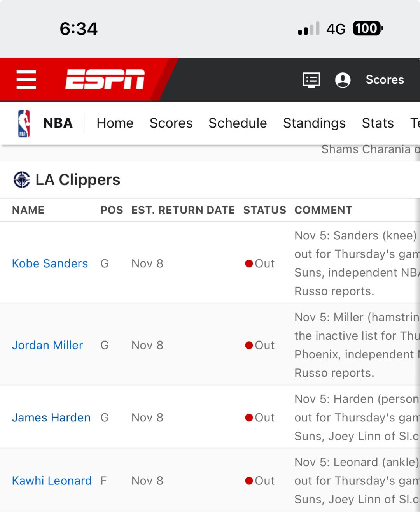
Task: Open Scores in the top header
Action: point(385,80)
